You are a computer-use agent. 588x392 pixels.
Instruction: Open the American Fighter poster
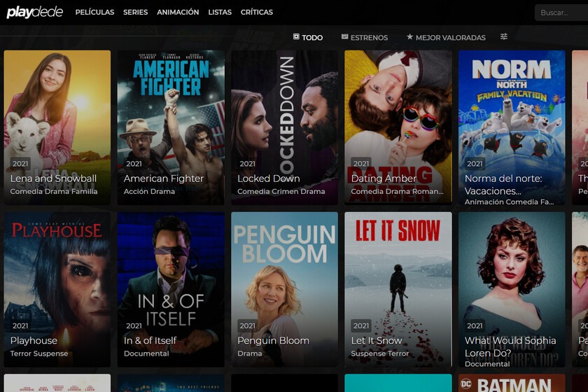tap(171, 127)
